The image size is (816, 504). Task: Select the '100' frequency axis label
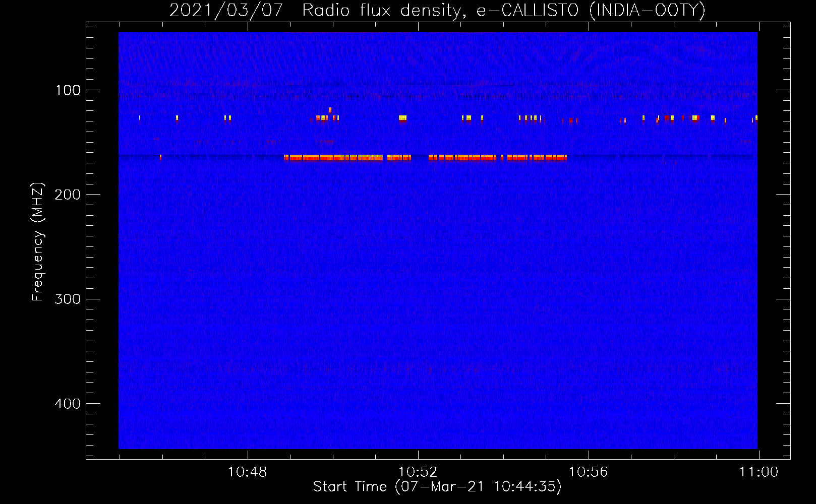(68, 90)
